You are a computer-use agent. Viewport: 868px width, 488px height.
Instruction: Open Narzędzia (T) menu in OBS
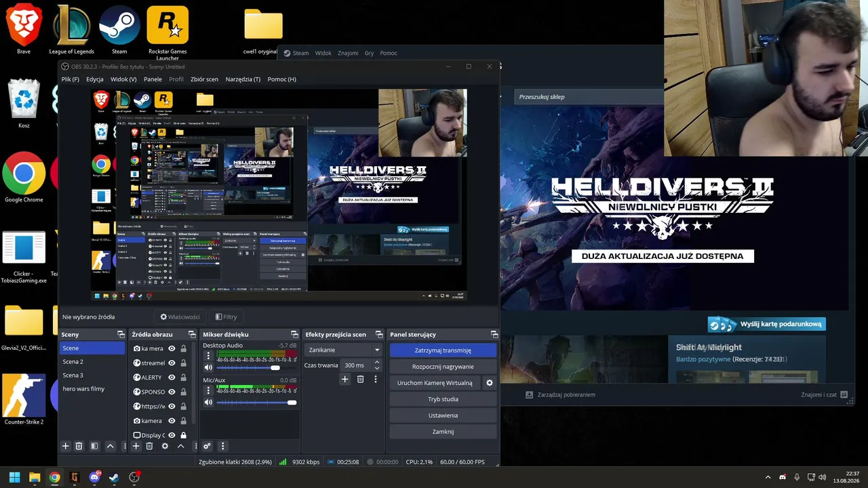tap(243, 79)
